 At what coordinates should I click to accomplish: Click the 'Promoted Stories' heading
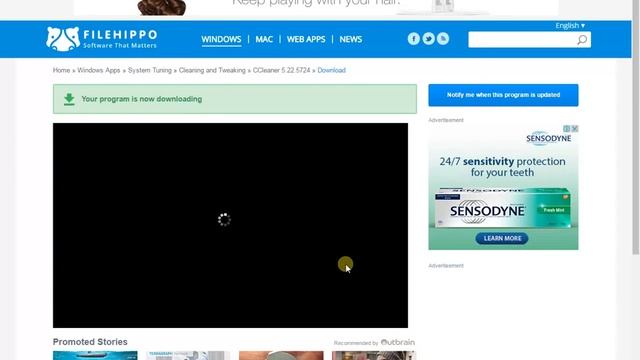click(90, 342)
